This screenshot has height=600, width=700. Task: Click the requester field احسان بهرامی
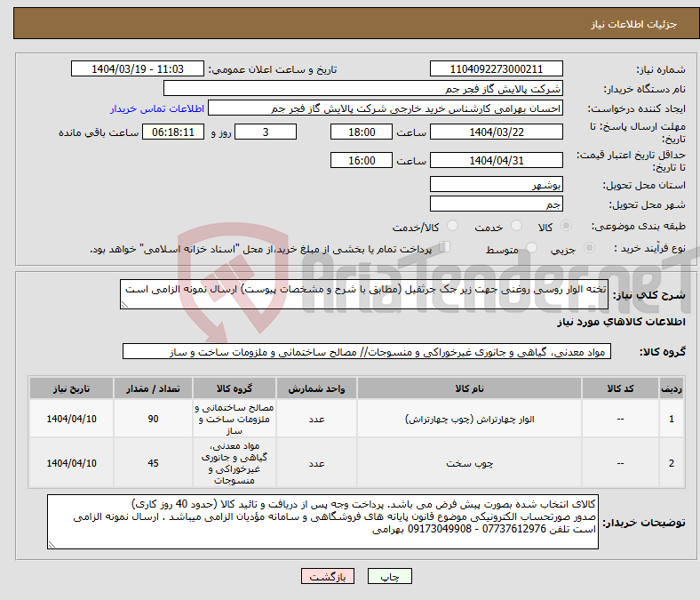click(386, 108)
